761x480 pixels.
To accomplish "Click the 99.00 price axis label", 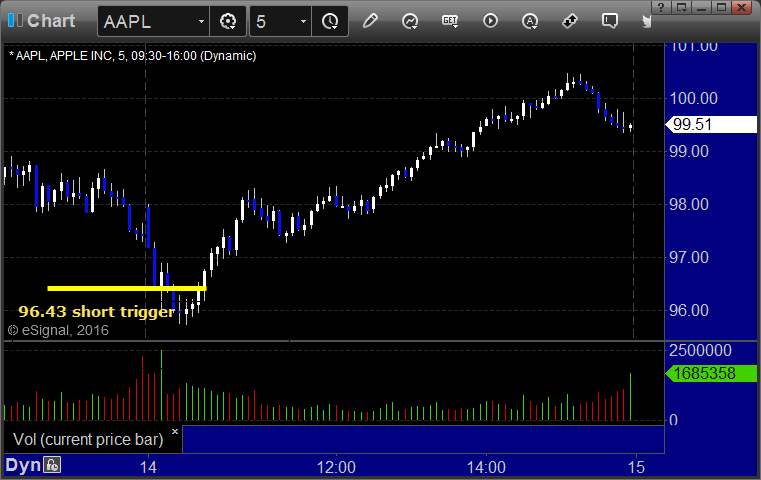I will pos(689,151).
